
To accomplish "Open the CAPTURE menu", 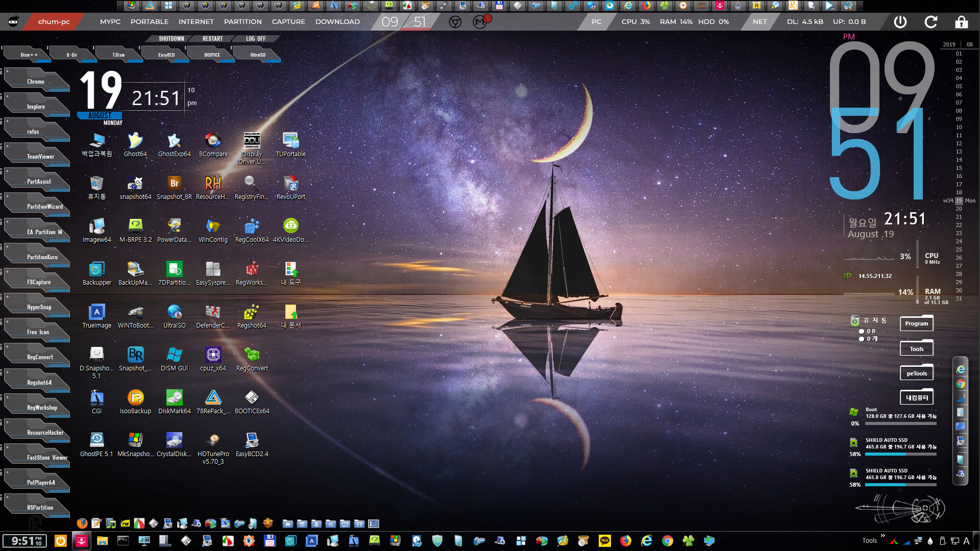I will 288,21.
